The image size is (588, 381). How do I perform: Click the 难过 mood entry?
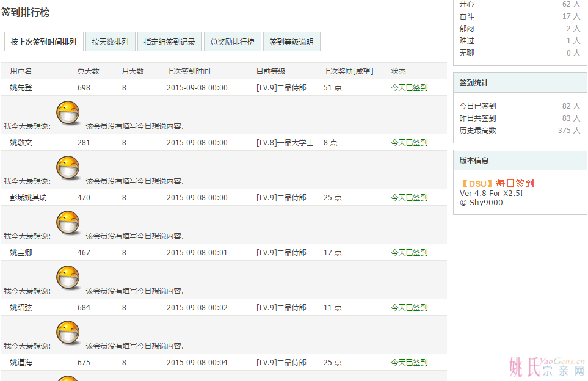[520, 40]
